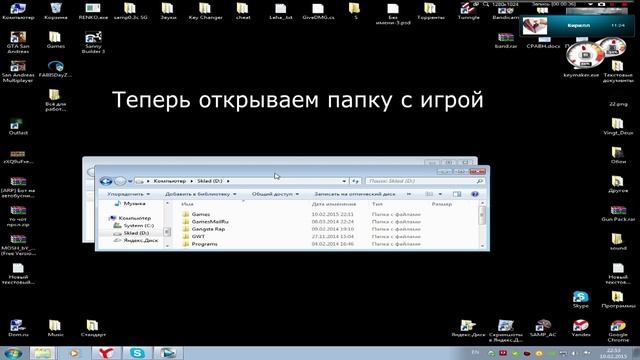
Task: Select the San Andreas Multiplayer shortcut
Action: point(18,71)
